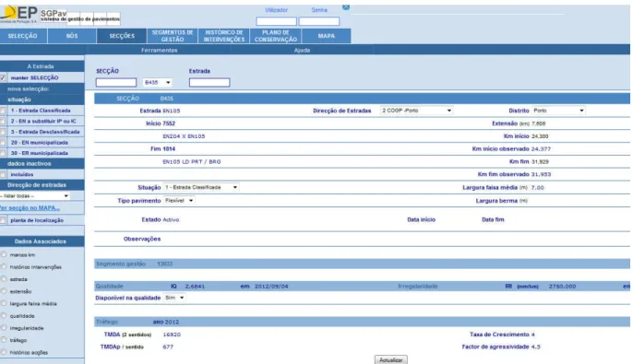633x364 pixels.
Task: Click the Utilizador input field
Action: [x=276, y=21]
